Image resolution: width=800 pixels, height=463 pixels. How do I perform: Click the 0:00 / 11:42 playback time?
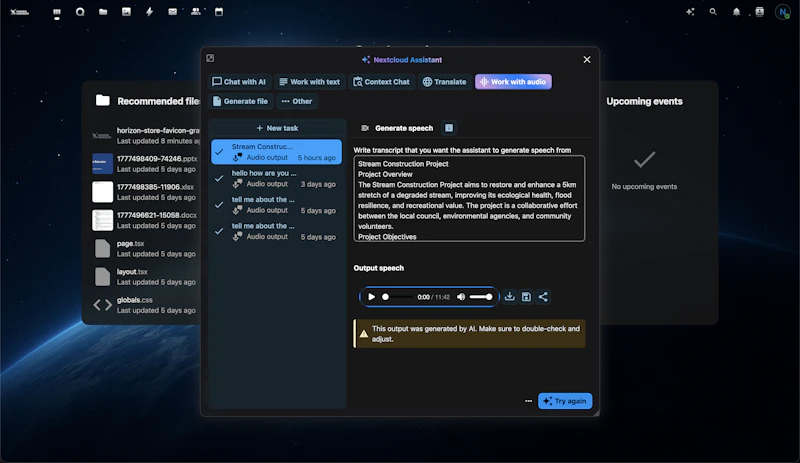click(433, 297)
